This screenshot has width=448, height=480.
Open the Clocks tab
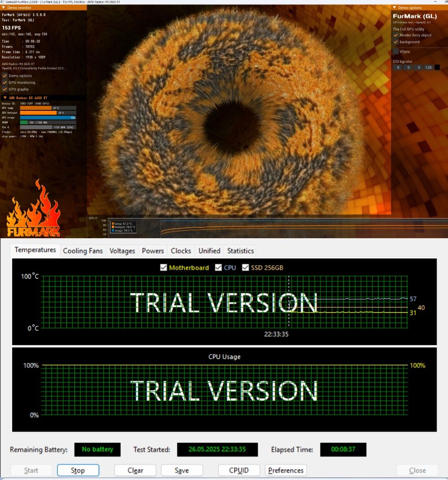click(x=181, y=251)
